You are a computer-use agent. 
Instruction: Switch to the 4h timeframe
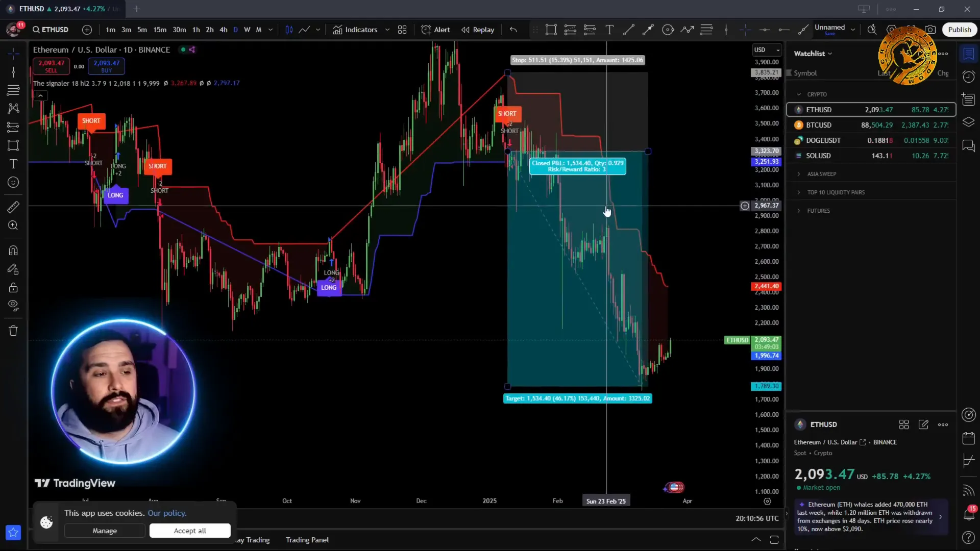pyautogui.click(x=223, y=30)
